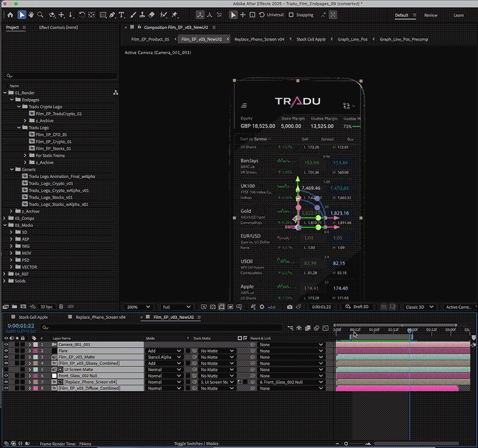Click the current timecode 0:00:01:22
478x448 pixels.
coord(21,326)
